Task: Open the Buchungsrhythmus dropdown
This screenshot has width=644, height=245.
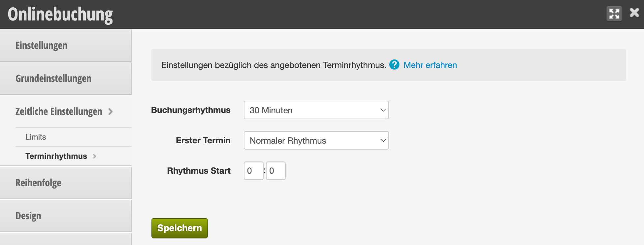Action: pyautogui.click(x=316, y=110)
